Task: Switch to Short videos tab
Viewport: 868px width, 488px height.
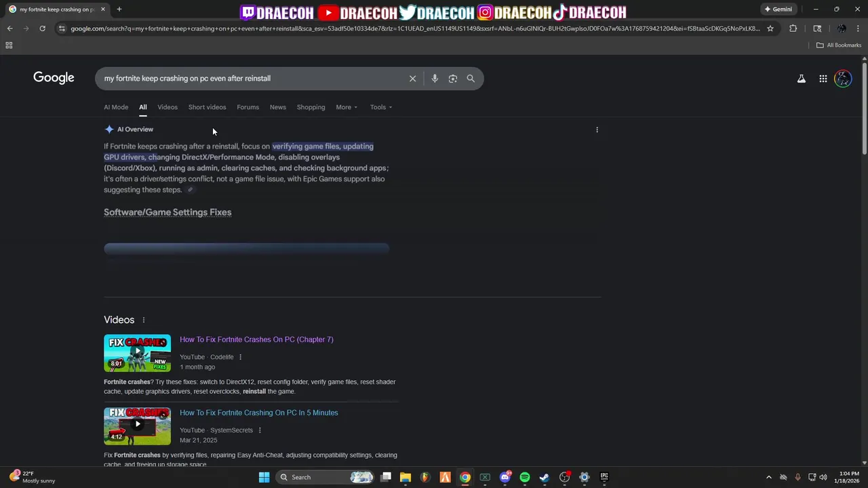Action: coord(207,107)
